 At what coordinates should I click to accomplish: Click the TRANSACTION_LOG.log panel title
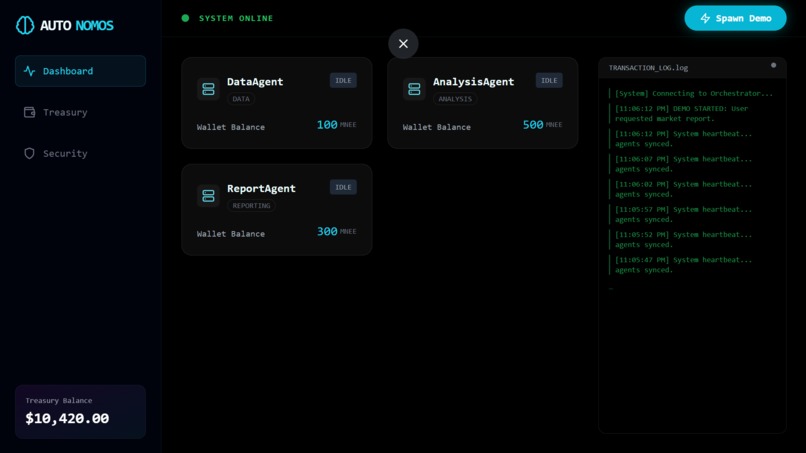(648, 68)
